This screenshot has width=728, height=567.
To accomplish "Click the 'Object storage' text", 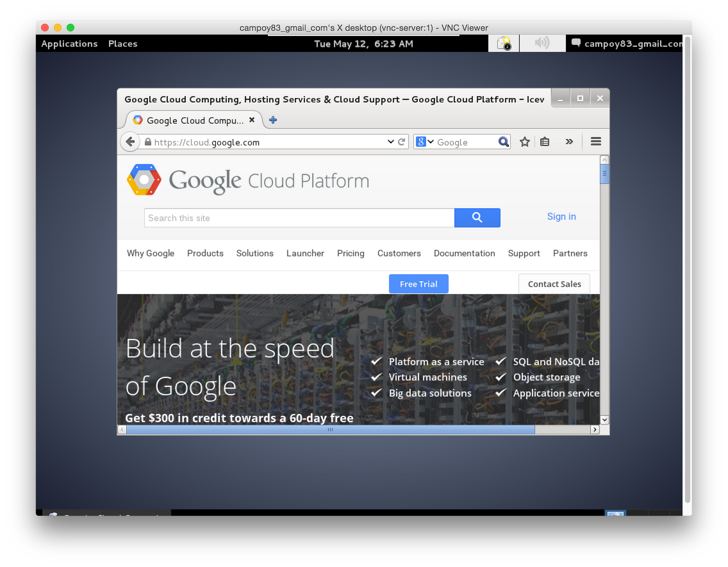I will tap(547, 377).
